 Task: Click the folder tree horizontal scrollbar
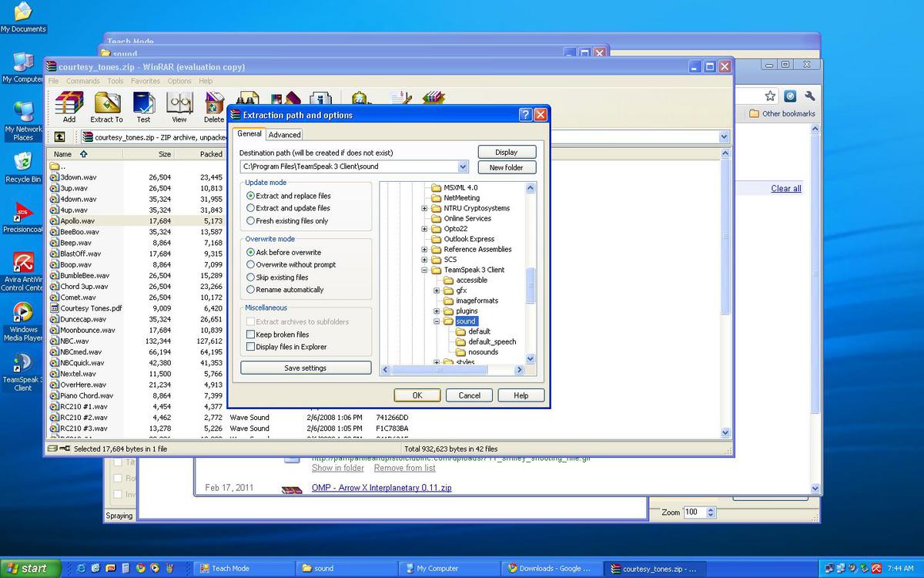coord(439,370)
